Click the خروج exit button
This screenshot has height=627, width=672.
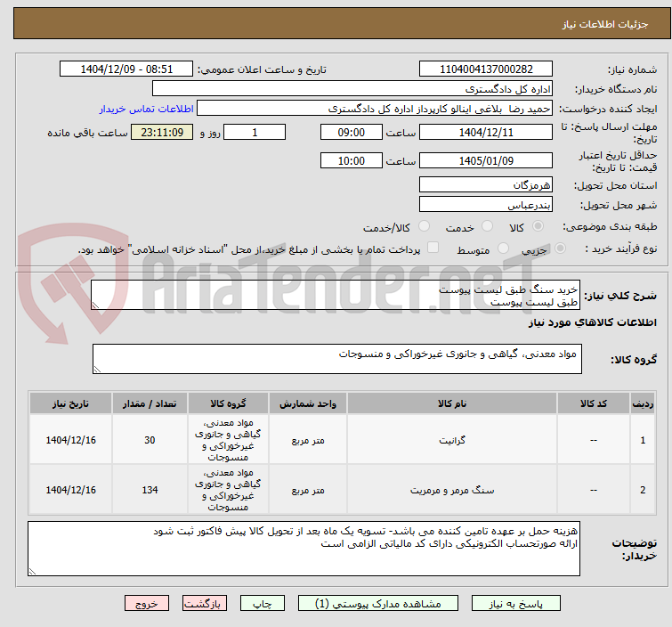(147, 604)
